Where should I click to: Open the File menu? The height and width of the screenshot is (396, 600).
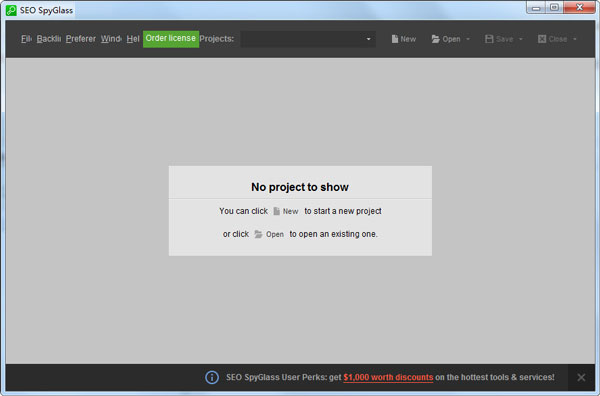click(x=26, y=39)
